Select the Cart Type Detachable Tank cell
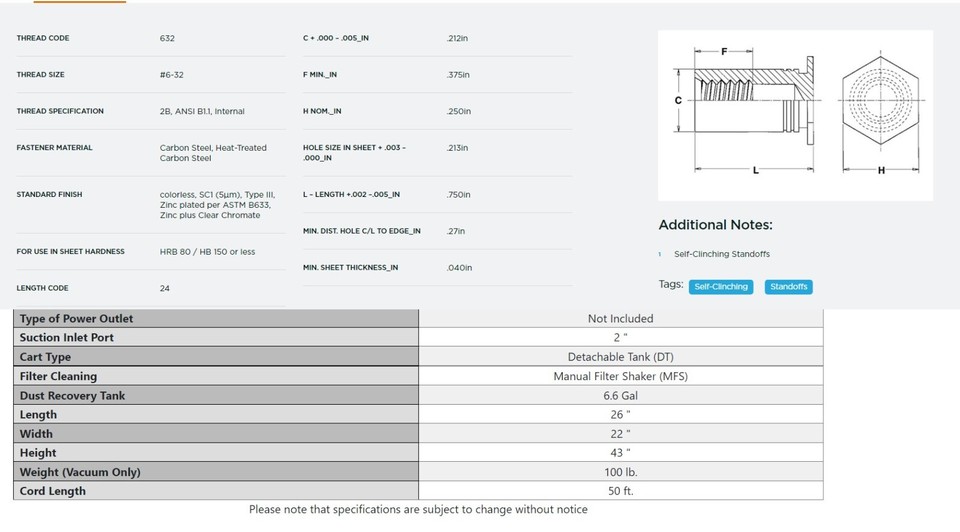960x532 pixels. tap(621, 357)
